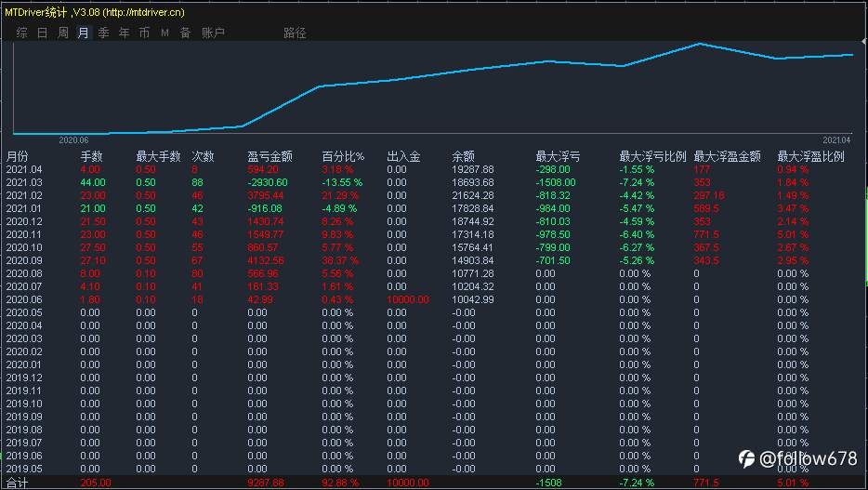Open the 账户 account tab
The image size is (868, 490).
pos(213,33)
